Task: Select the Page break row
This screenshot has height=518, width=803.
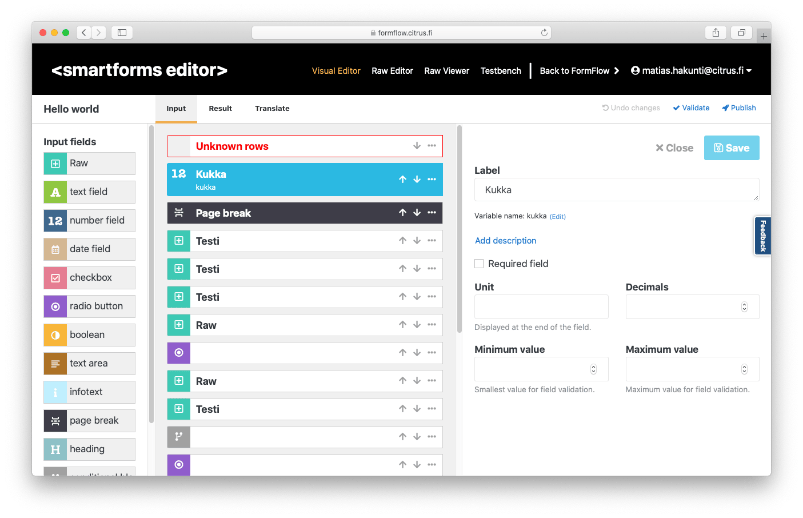Action: coord(305,213)
